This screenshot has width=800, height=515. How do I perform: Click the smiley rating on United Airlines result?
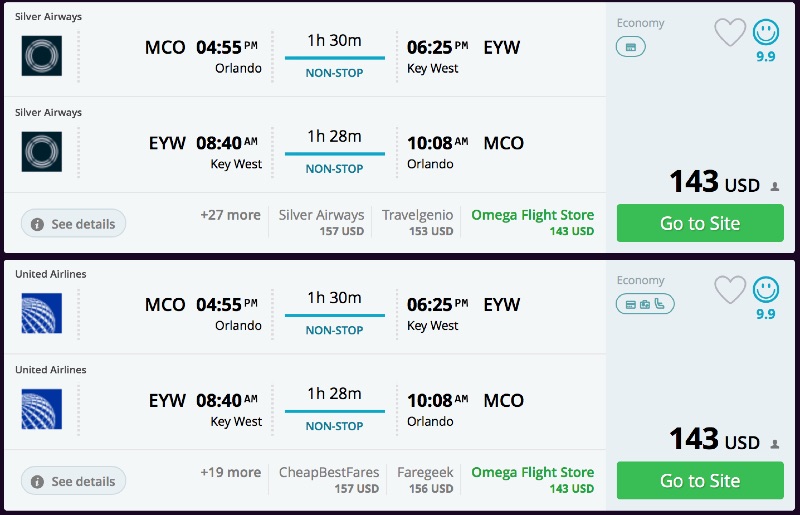point(766,290)
